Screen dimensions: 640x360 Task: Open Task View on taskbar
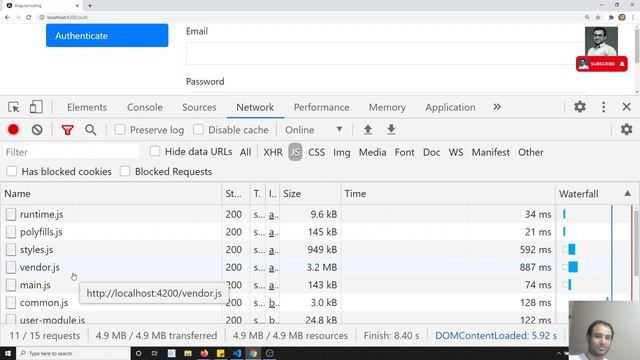(155, 353)
